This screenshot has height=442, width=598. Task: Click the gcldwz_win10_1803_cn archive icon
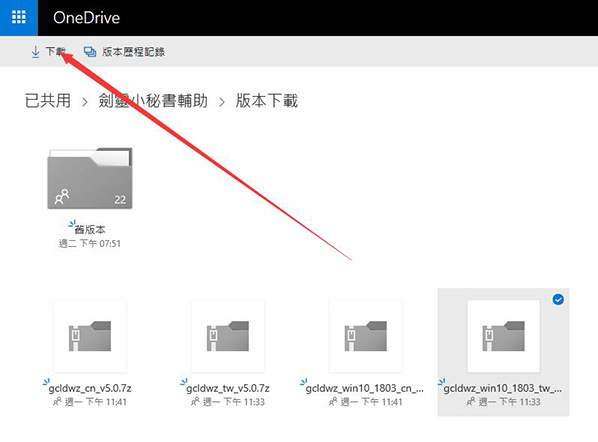coord(365,336)
